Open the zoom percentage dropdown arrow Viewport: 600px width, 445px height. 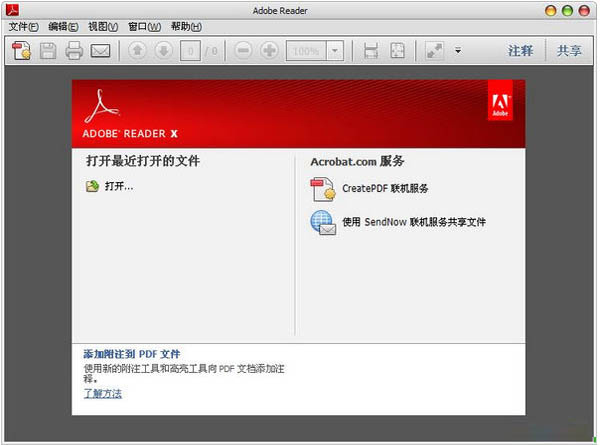[x=335, y=50]
